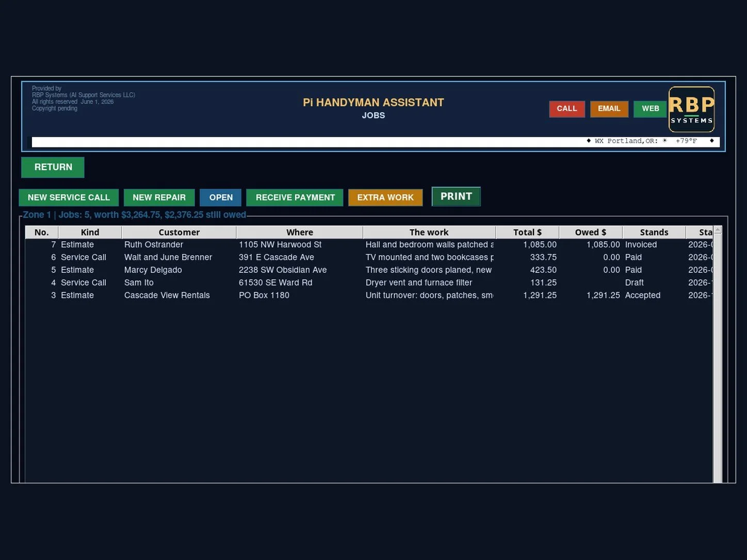This screenshot has width=747, height=560.
Task: Click the Invoiced status cell
Action: pos(641,244)
